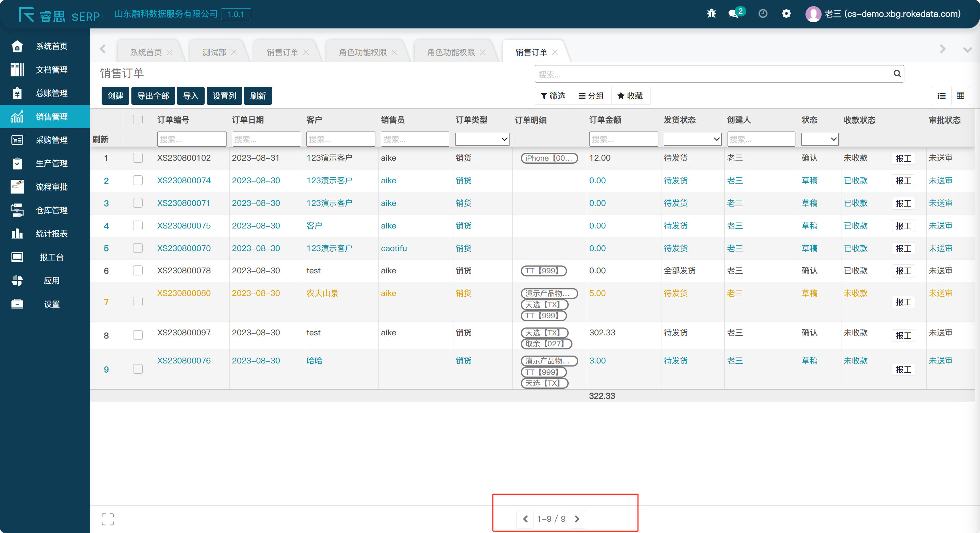This screenshot has height=533, width=980.
Task: Open the 订单类型 filter dropdown
Action: coord(482,139)
